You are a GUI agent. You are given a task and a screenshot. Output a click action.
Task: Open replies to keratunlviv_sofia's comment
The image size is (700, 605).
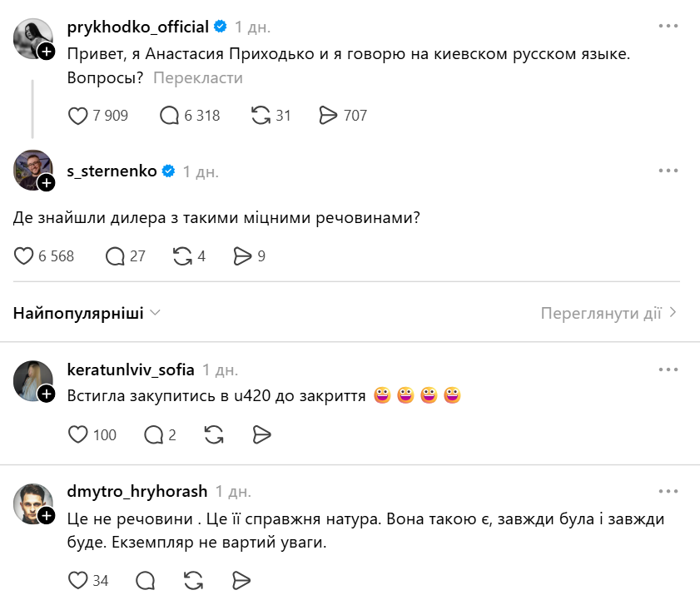point(152,434)
